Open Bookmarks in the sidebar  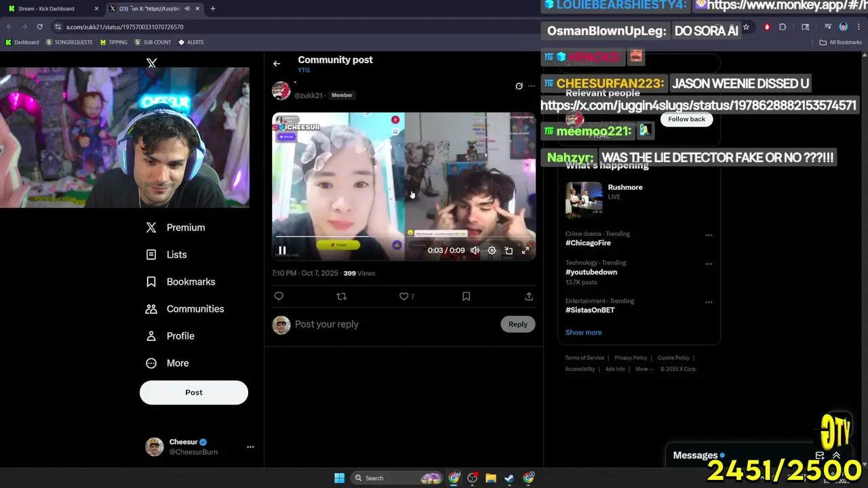click(180, 282)
